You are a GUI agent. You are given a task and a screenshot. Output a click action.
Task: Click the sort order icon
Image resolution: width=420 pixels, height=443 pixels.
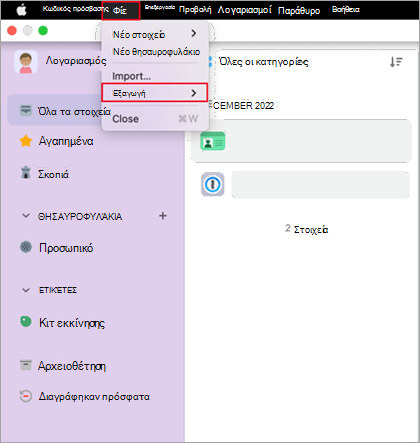tap(396, 62)
